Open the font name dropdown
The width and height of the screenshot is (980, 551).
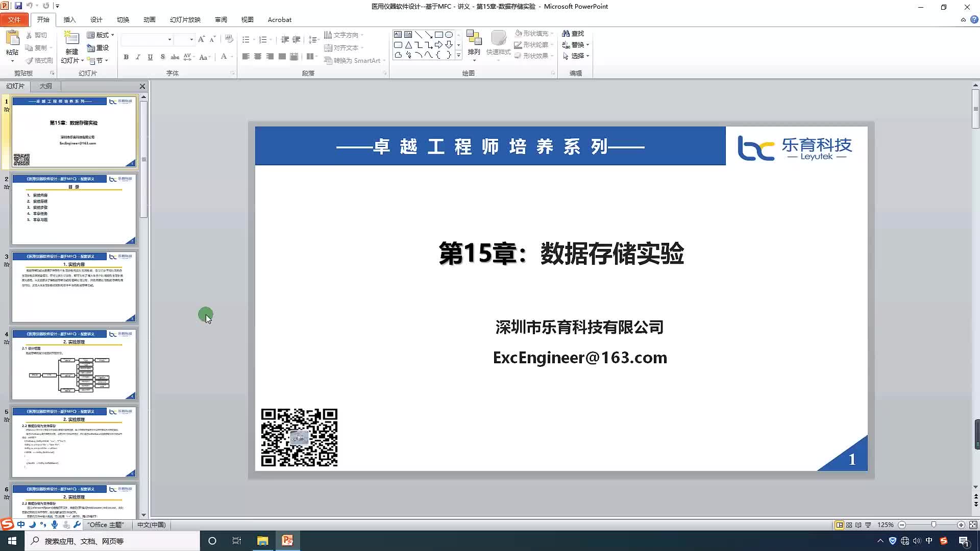pyautogui.click(x=169, y=39)
